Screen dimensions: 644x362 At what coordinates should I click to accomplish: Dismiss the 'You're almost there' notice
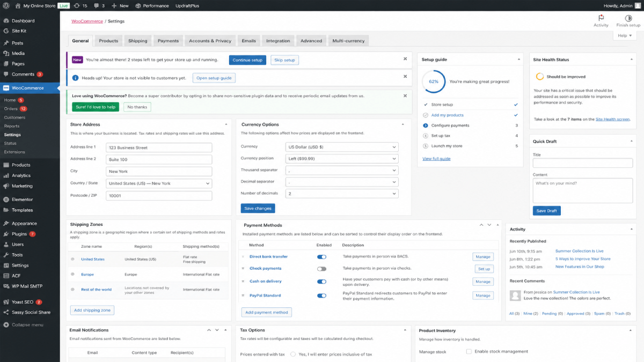(x=405, y=59)
